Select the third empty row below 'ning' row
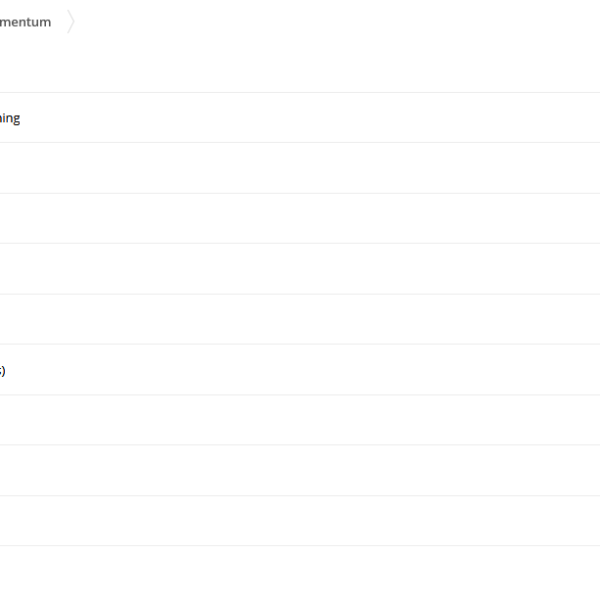Viewport: 600px width, 600px height. (300, 269)
